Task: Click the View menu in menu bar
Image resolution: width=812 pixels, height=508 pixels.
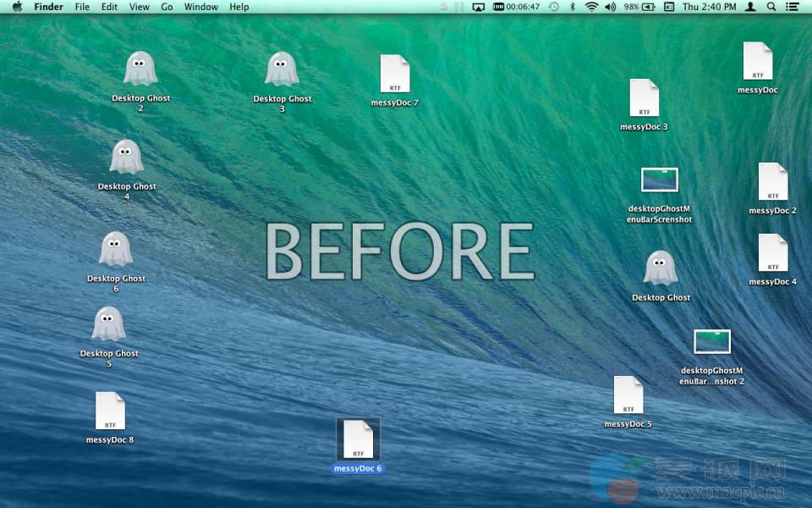Action: point(139,7)
